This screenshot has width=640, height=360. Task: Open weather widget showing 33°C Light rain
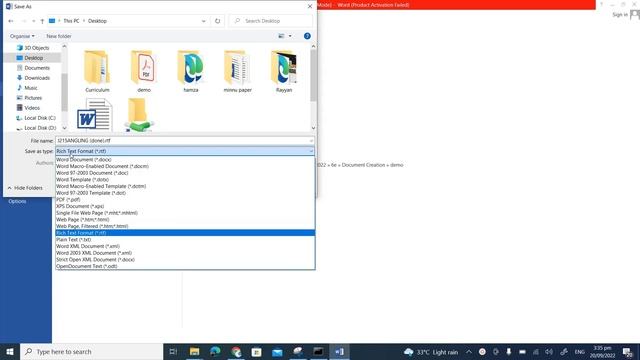[x=431, y=352]
